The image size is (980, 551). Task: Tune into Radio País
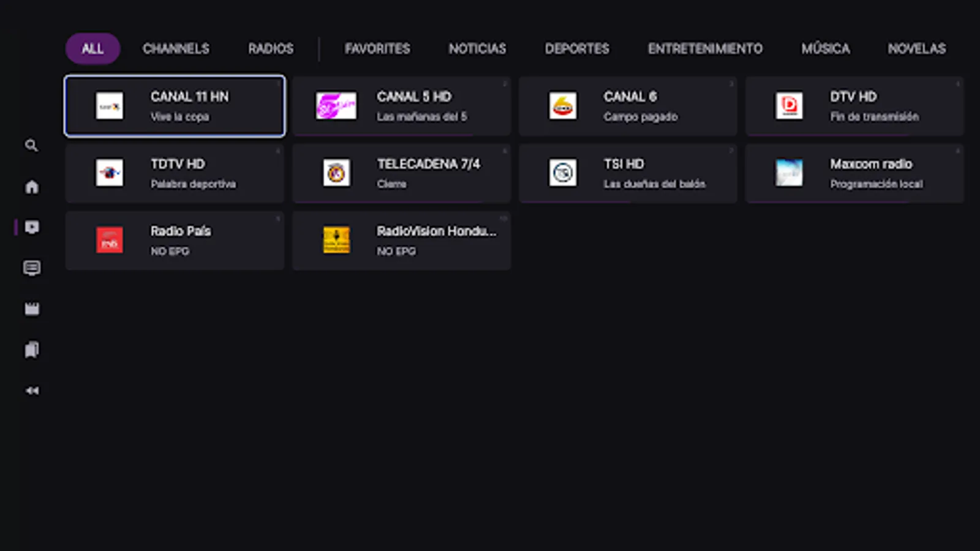click(x=175, y=240)
